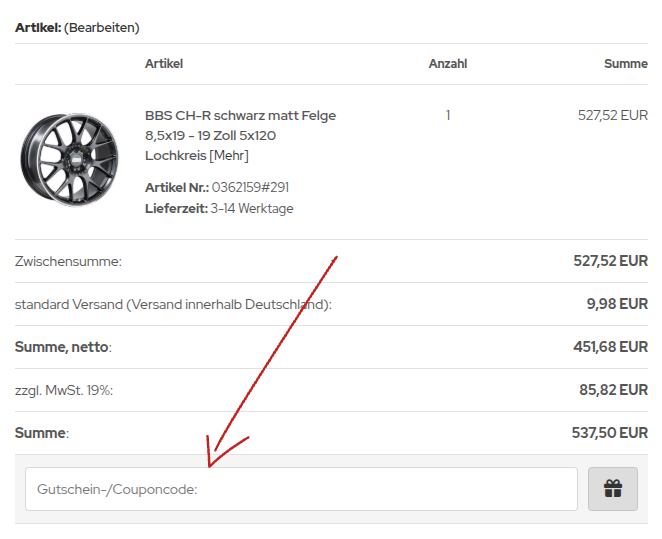Image resolution: width=662 pixels, height=539 pixels.
Task: Select the Summe, netto amount 451,68 EUR
Action: (x=610, y=347)
